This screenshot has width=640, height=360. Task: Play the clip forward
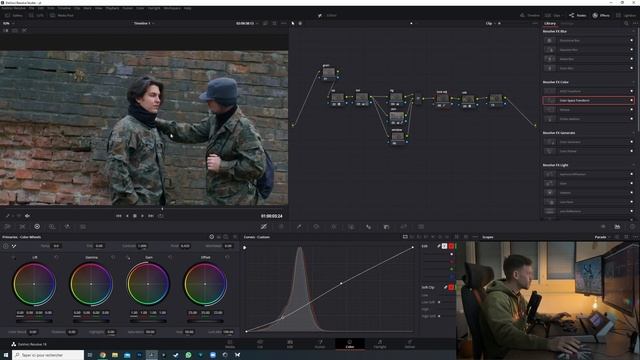tap(142, 216)
